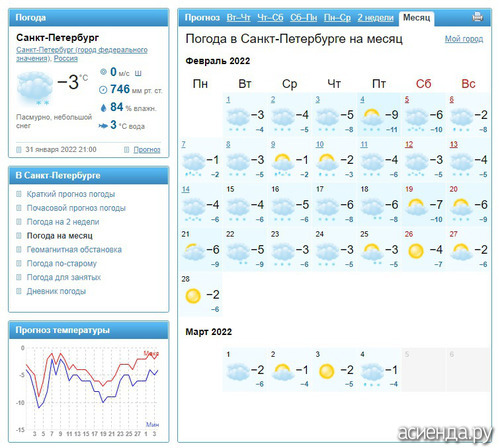
Task: Click the Россия link
Action: [66, 58]
